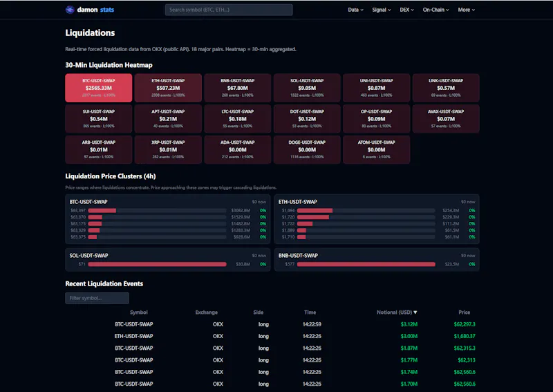Viewport: 553px width, 392px height.
Task: Sort by Notional (USD) column header
Action: [x=397, y=312]
